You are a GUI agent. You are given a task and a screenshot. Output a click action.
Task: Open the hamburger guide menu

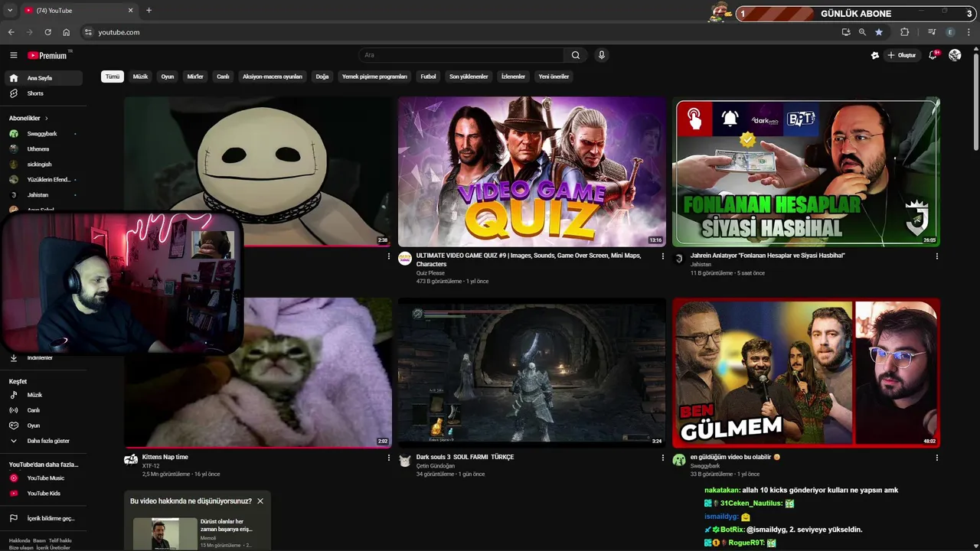[x=13, y=55]
